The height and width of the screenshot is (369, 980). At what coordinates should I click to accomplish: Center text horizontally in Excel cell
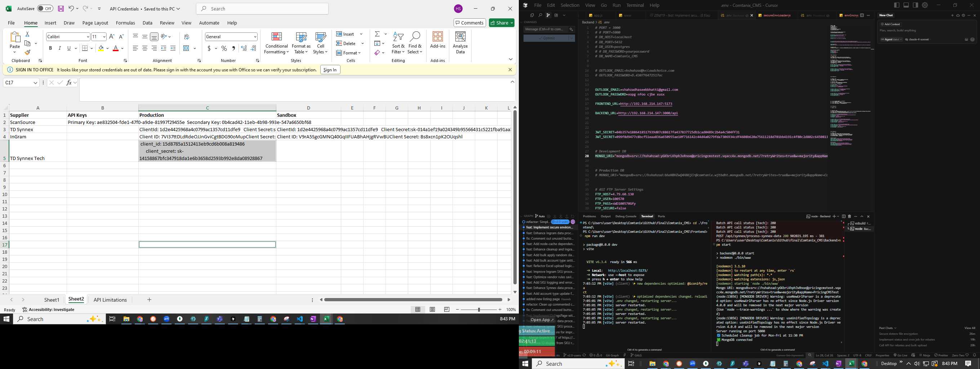click(144, 48)
